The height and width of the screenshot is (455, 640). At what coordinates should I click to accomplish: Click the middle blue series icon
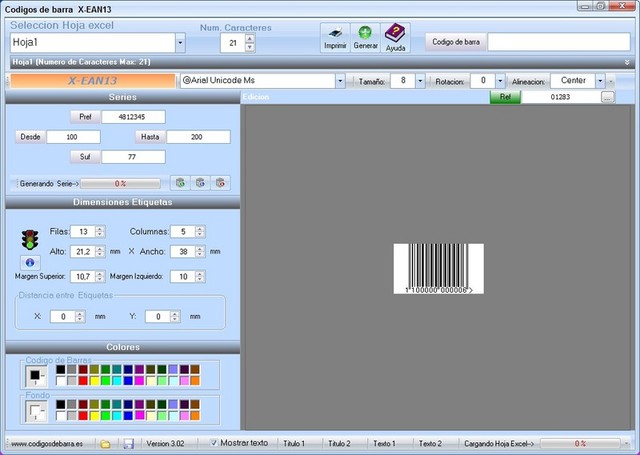coord(200,183)
